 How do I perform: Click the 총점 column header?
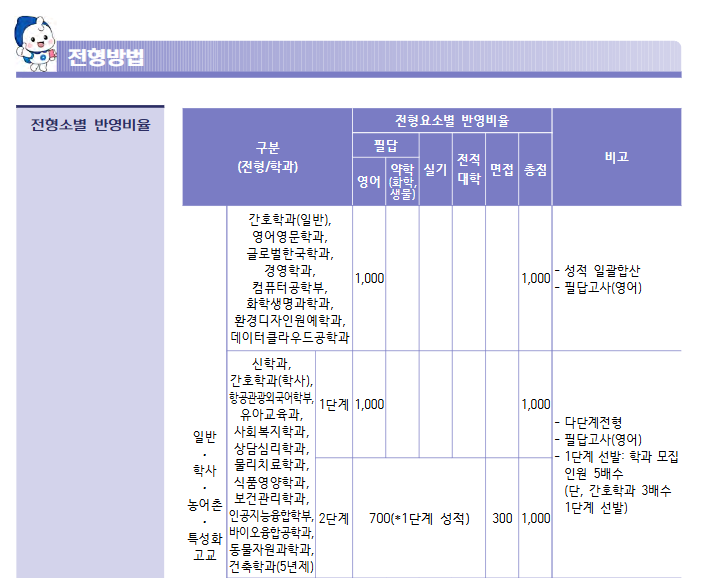(535, 169)
